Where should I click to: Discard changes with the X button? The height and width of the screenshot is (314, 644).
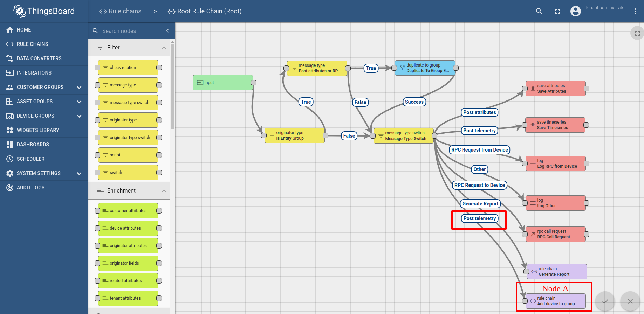coord(630,301)
